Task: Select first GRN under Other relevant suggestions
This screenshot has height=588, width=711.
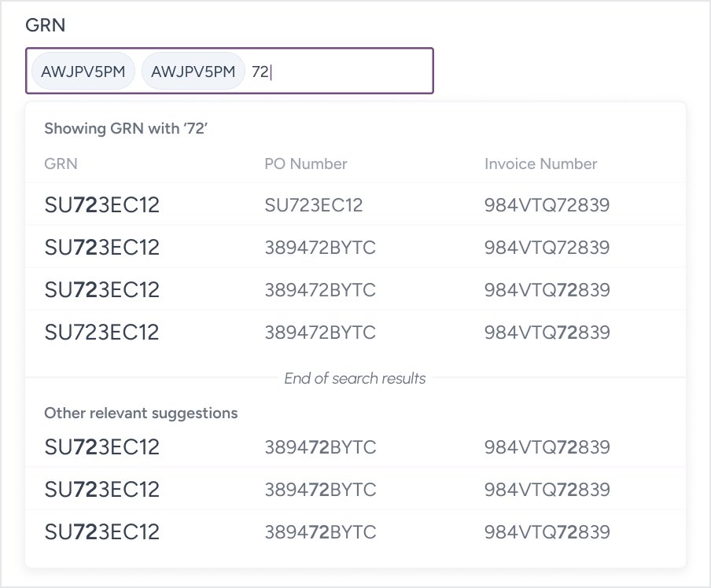Action: click(102, 447)
